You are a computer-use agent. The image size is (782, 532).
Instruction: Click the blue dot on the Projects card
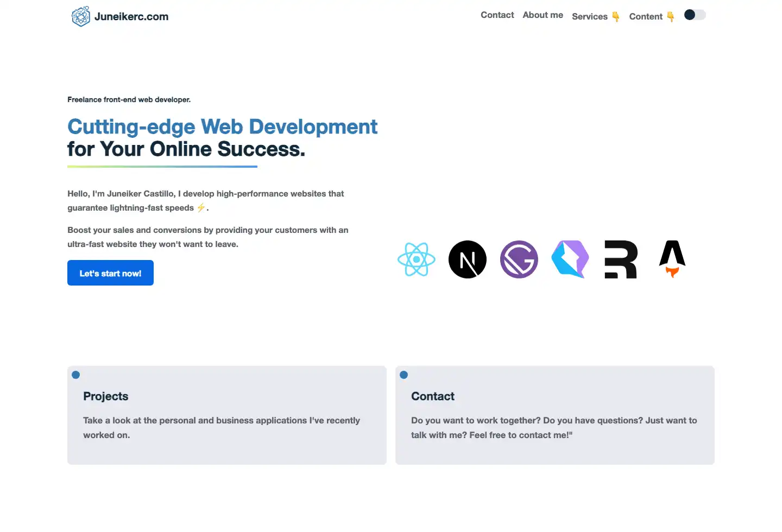click(76, 375)
